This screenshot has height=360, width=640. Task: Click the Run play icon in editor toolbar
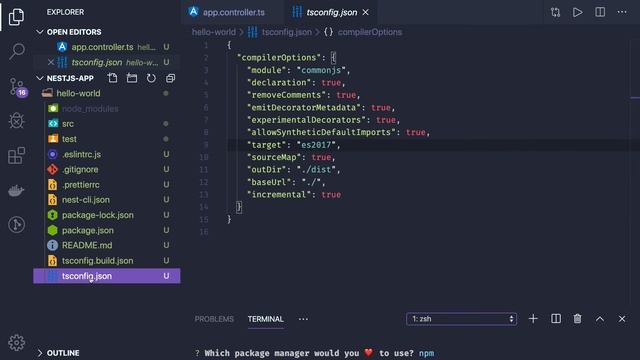pyautogui.click(x=577, y=12)
